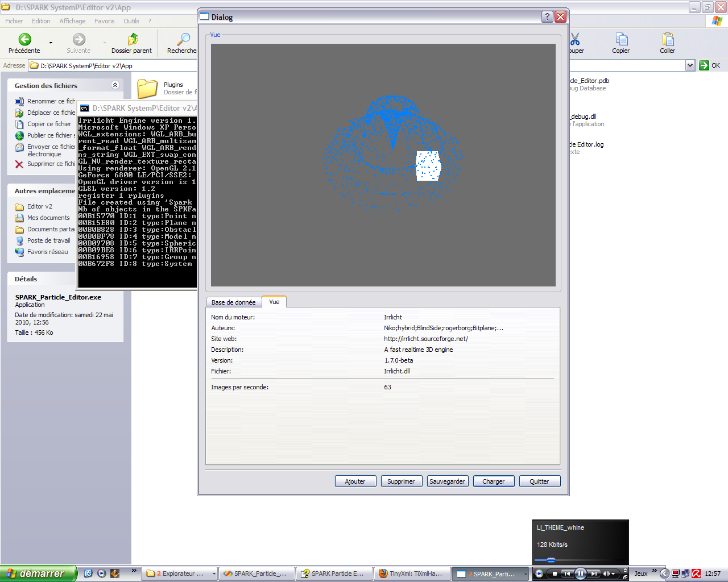Image resolution: width=728 pixels, height=582 pixels.
Task: Open the Affichage menu
Action: [x=72, y=21]
